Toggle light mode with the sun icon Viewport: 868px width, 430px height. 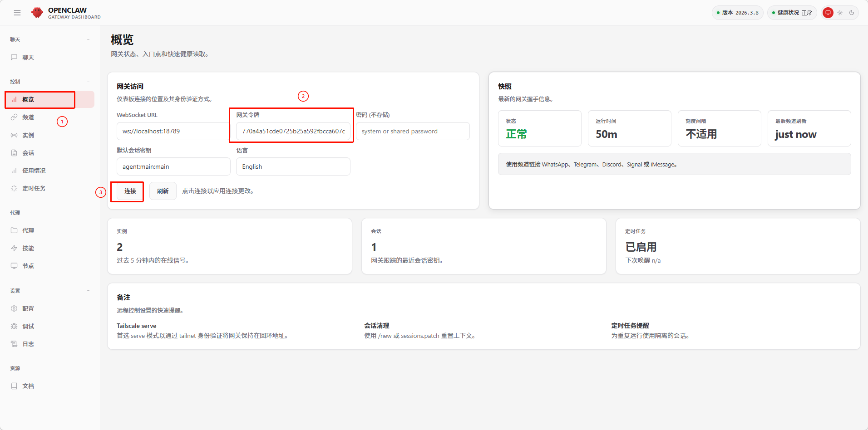[840, 13]
